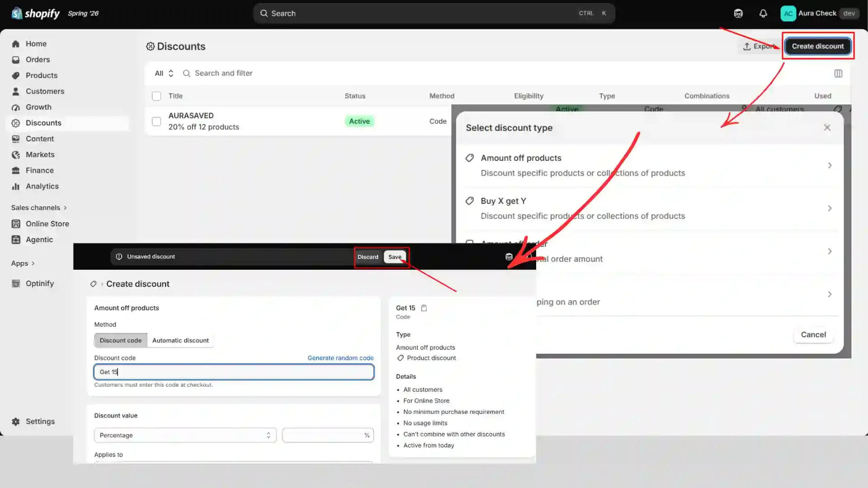
Task: Click the Create discount button
Action: [817, 46]
